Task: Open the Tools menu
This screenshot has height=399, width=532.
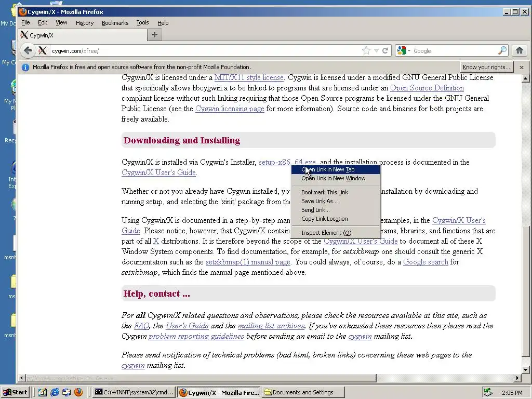Action: (142, 23)
